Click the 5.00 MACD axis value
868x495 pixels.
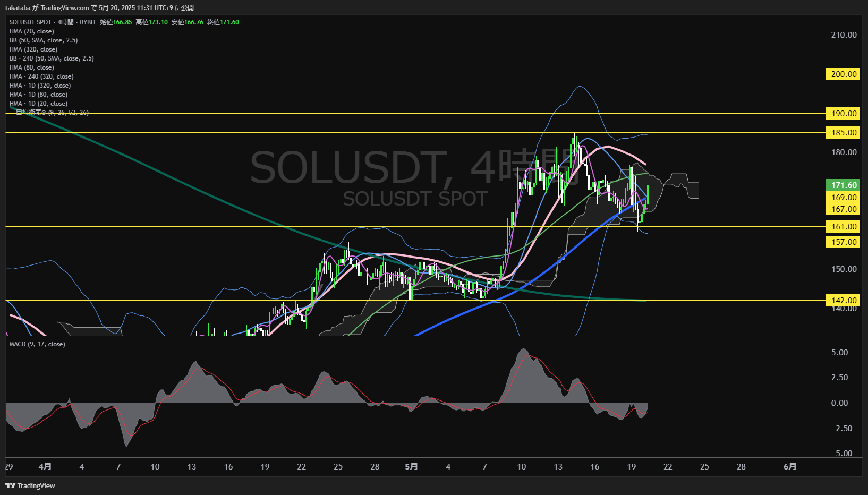(x=839, y=353)
